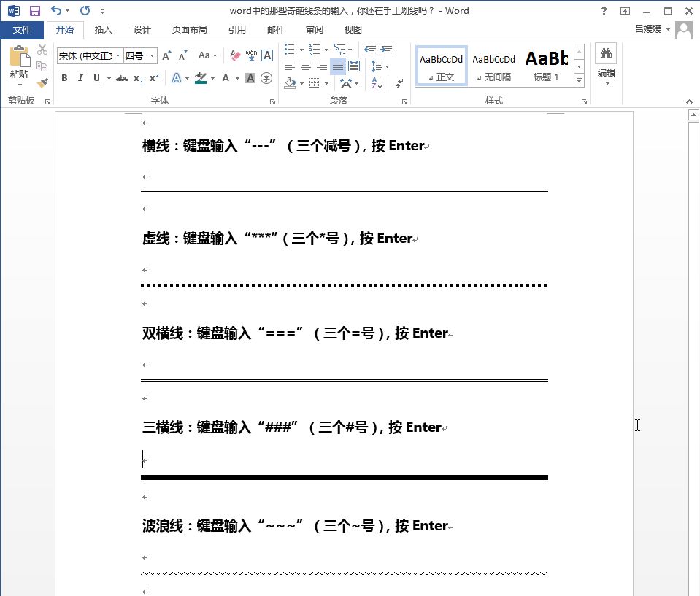Decrease paragraph indent
This screenshot has height=596, width=700.
pos(370,50)
